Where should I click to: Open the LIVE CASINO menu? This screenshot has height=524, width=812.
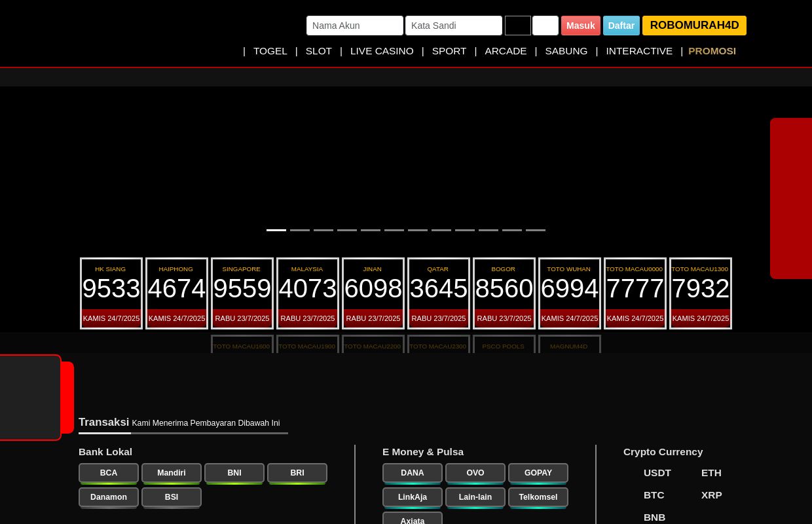382,51
